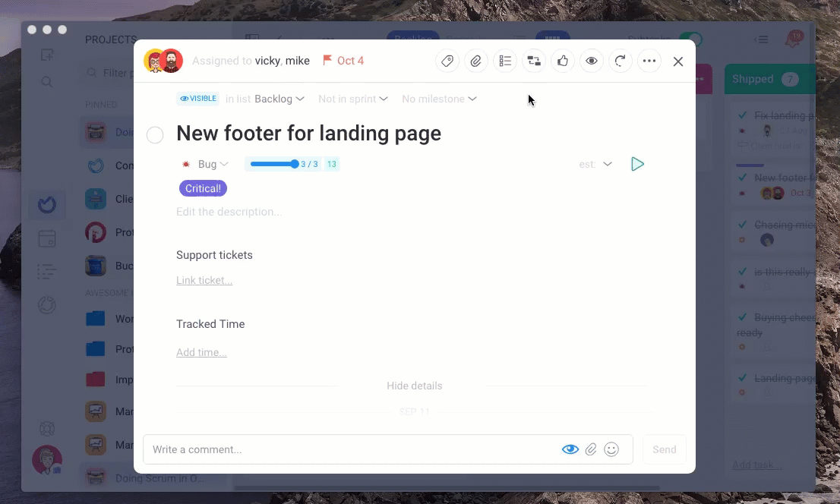Click the bucket project icon in sidebar

(x=96, y=266)
